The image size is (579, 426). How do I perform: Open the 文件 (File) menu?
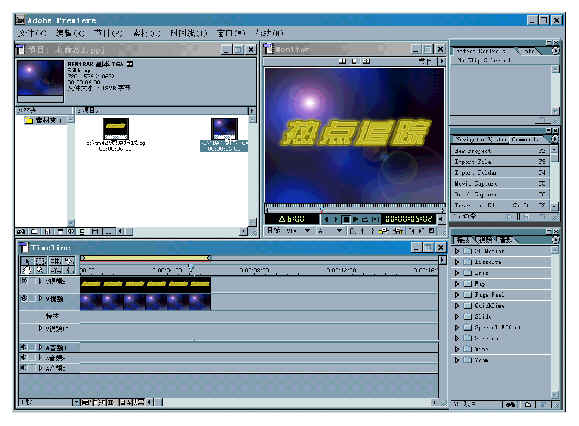pyautogui.click(x=32, y=33)
